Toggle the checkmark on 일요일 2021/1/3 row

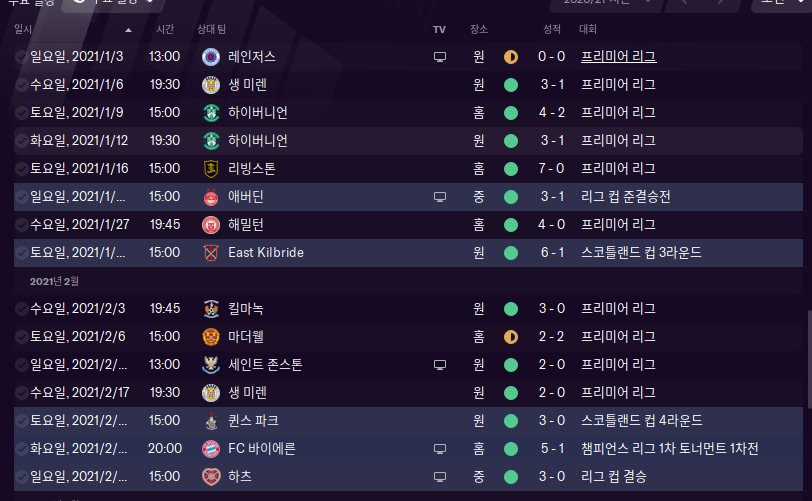coord(22,57)
